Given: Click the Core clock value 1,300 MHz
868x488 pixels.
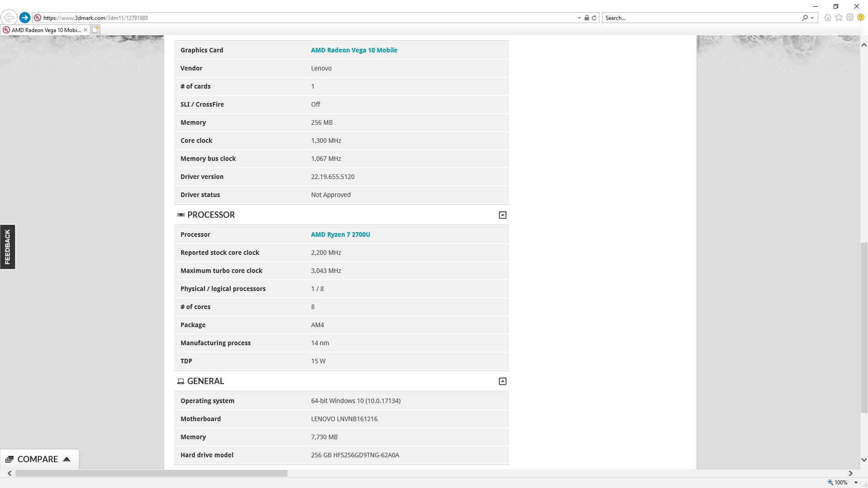Looking at the screenshot, I should click(326, 141).
